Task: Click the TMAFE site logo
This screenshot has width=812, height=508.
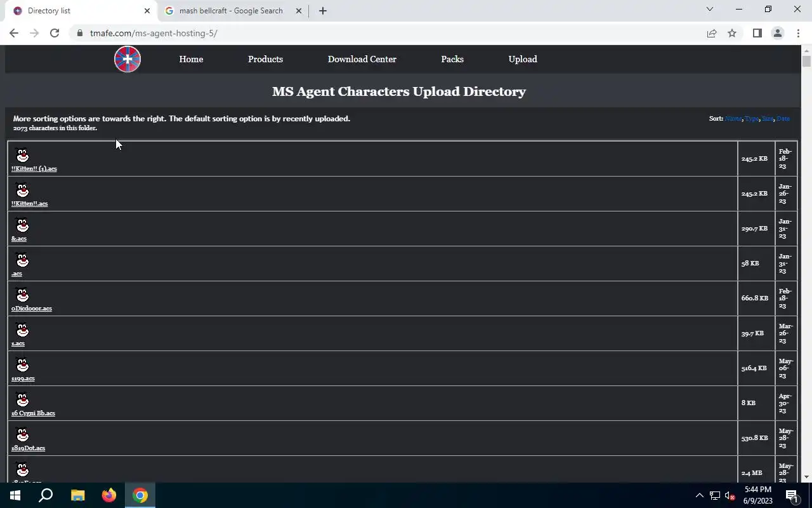Action: 128,59
